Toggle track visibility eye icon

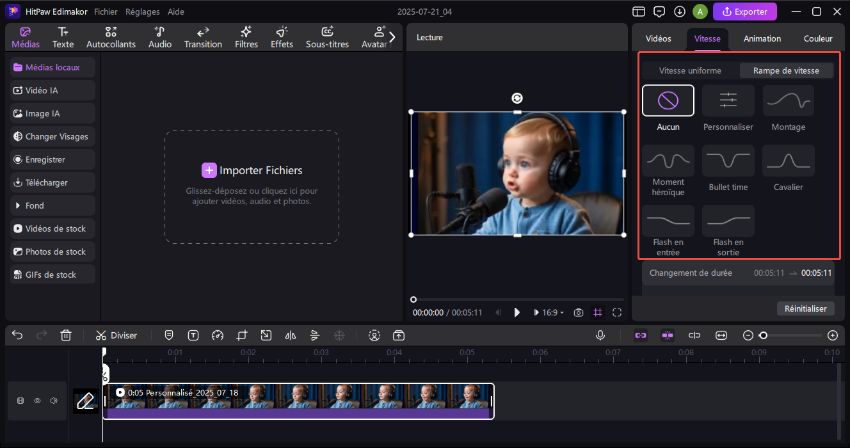pos(37,400)
